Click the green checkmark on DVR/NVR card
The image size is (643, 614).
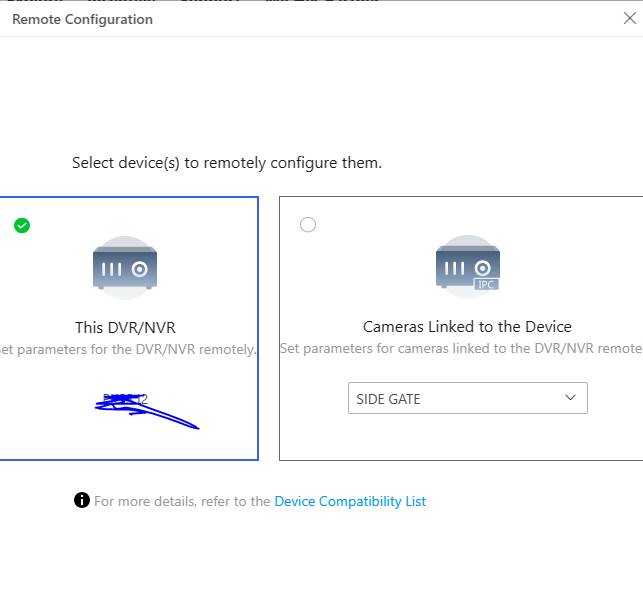click(22, 225)
